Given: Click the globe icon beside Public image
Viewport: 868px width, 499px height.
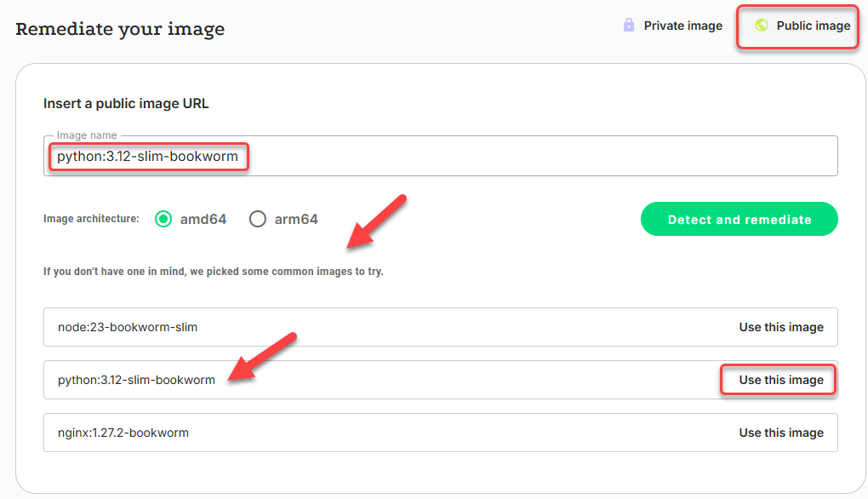Looking at the screenshot, I should coord(762,25).
